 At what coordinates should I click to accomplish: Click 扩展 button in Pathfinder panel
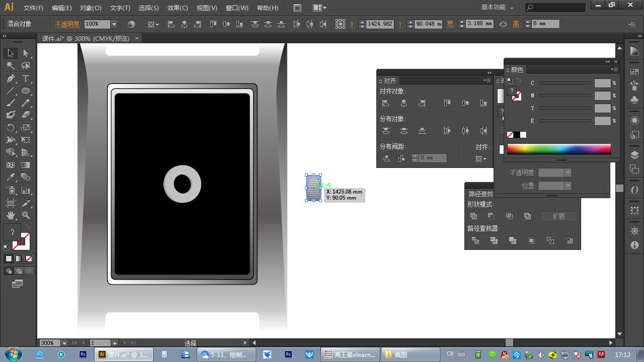558,216
